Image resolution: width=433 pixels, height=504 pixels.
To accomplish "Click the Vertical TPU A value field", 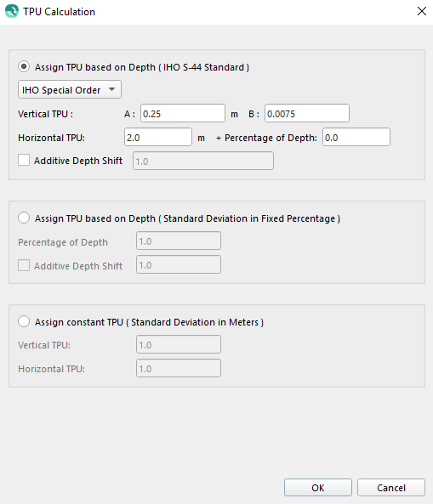I will coord(183,113).
